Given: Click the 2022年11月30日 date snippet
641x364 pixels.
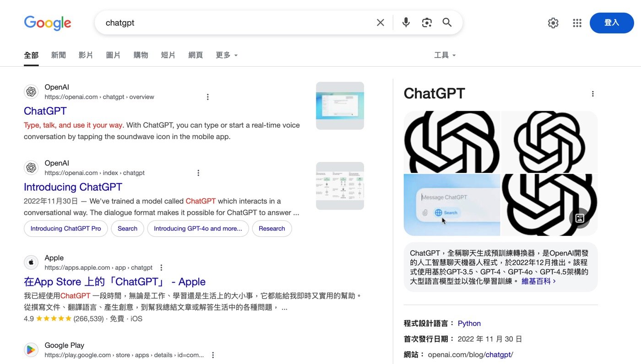Looking at the screenshot, I should click(51, 201).
